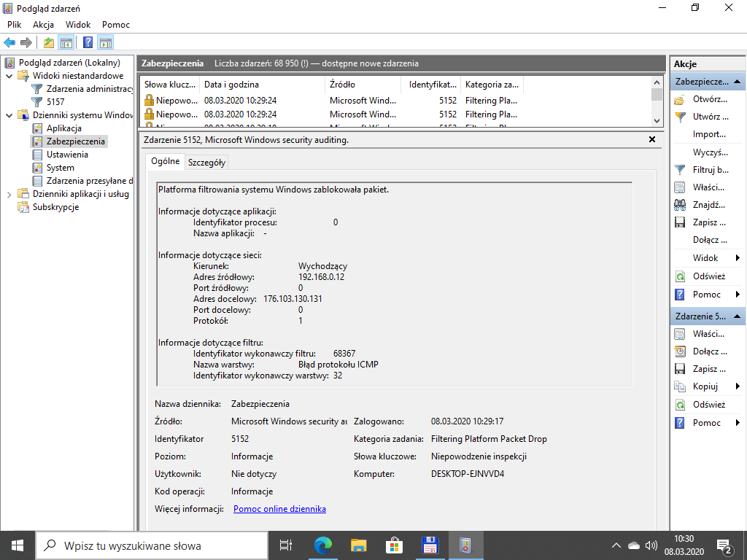The height and width of the screenshot is (560, 747).
Task: Expand the Dzienniki aplikacji i usług node
Action: pyautogui.click(x=9, y=194)
